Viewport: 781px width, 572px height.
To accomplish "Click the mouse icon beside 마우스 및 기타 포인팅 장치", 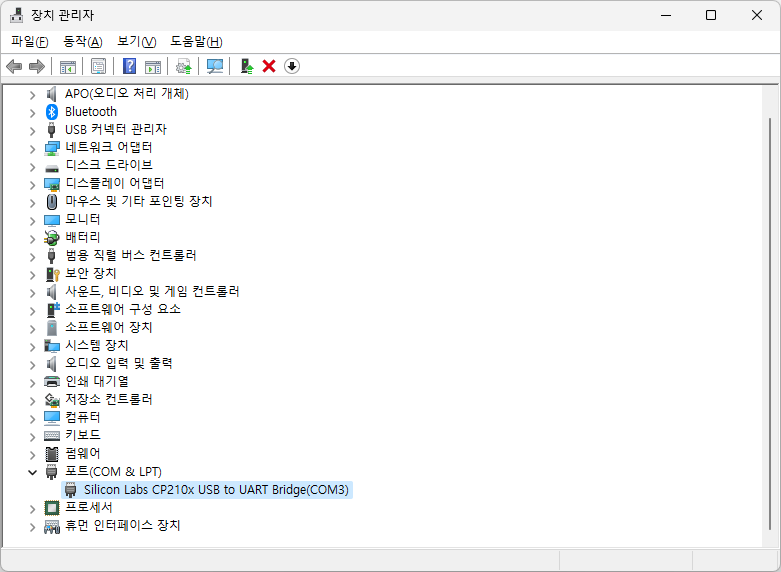I will 52,202.
